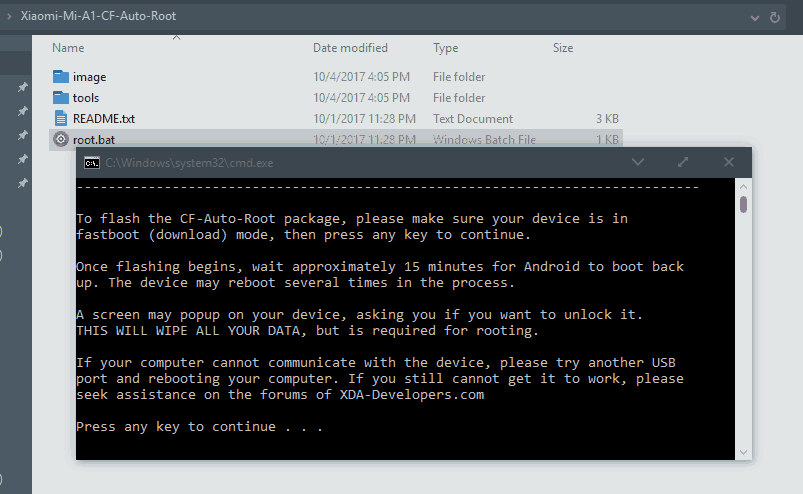Viewport: 803px width, 494px height.
Task: Sort files by Date modified column
Action: click(x=350, y=48)
